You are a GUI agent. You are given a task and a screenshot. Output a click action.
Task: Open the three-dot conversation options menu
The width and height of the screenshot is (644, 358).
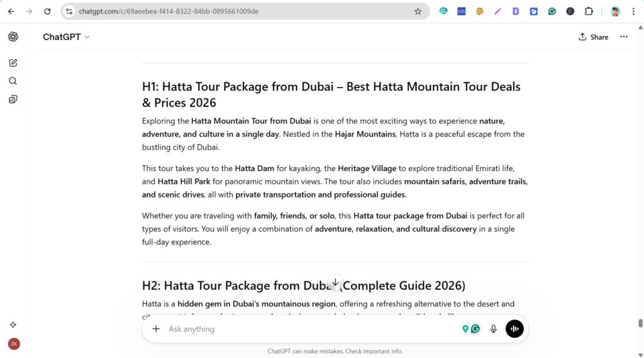(623, 37)
